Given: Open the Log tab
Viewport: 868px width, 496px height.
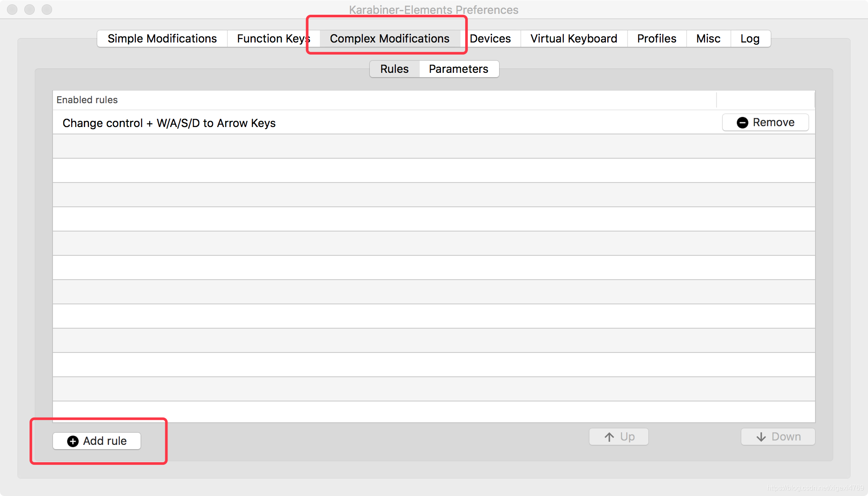Looking at the screenshot, I should [750, 39].
